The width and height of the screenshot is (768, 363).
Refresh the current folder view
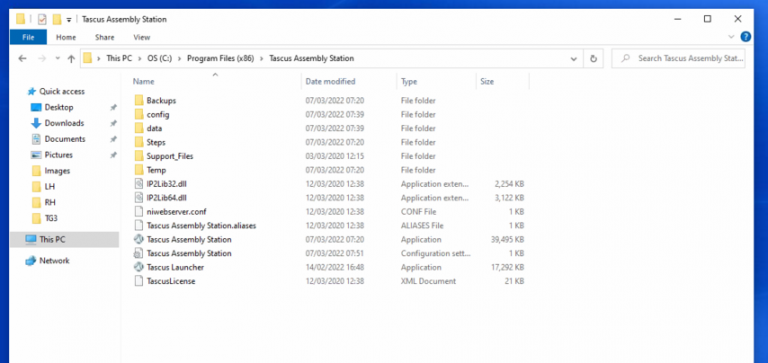tap(593, 58)
